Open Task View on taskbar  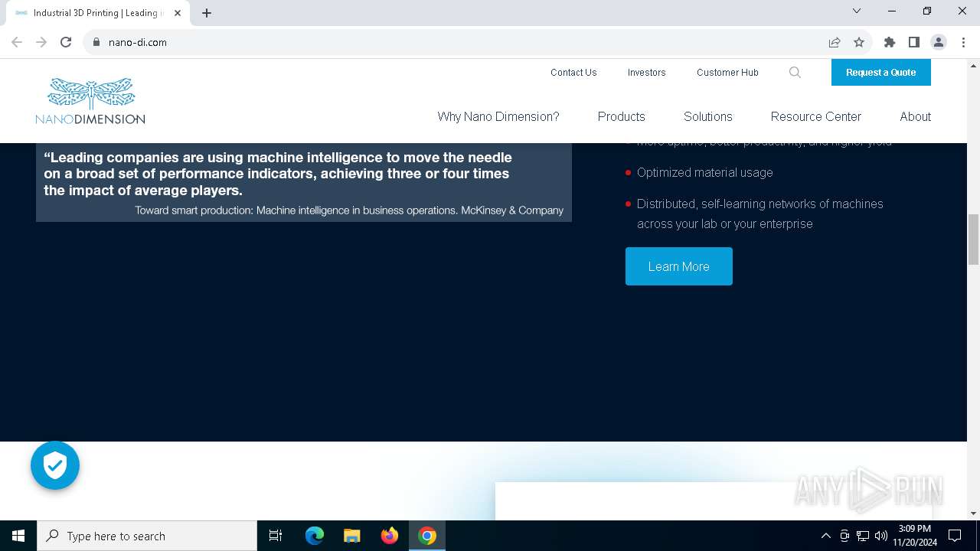pyautogui.click(x=276, y=536)
